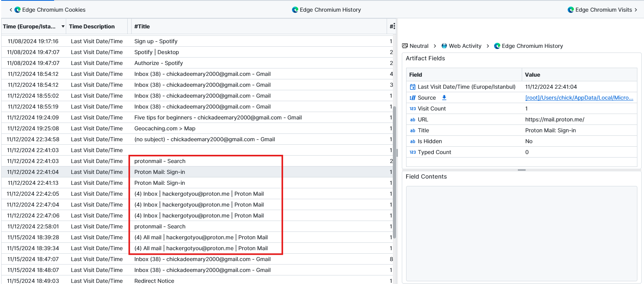
Task: Click the Web Activity breadcrumb link
Action: tap(465, 46)
